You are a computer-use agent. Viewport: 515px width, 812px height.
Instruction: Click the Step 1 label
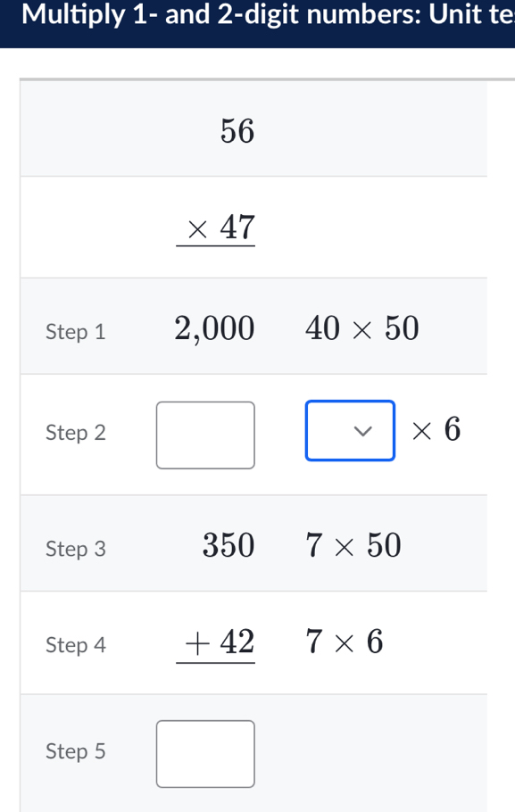coord(76,331)
